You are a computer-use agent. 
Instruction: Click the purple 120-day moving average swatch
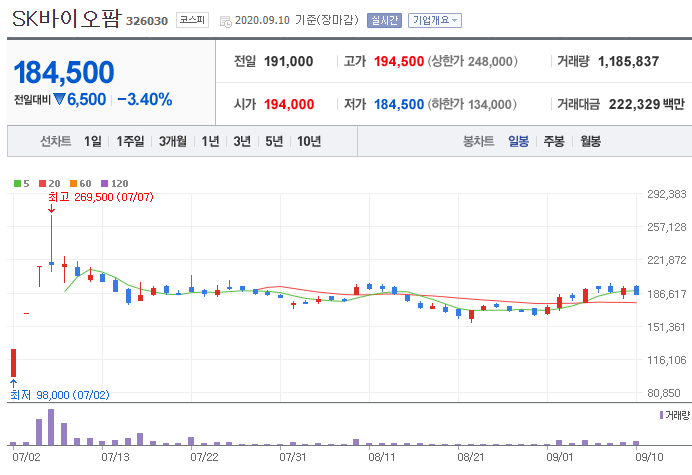105,184
